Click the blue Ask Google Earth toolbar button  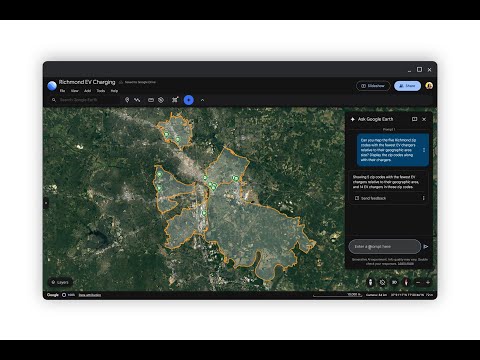point(189,100)
